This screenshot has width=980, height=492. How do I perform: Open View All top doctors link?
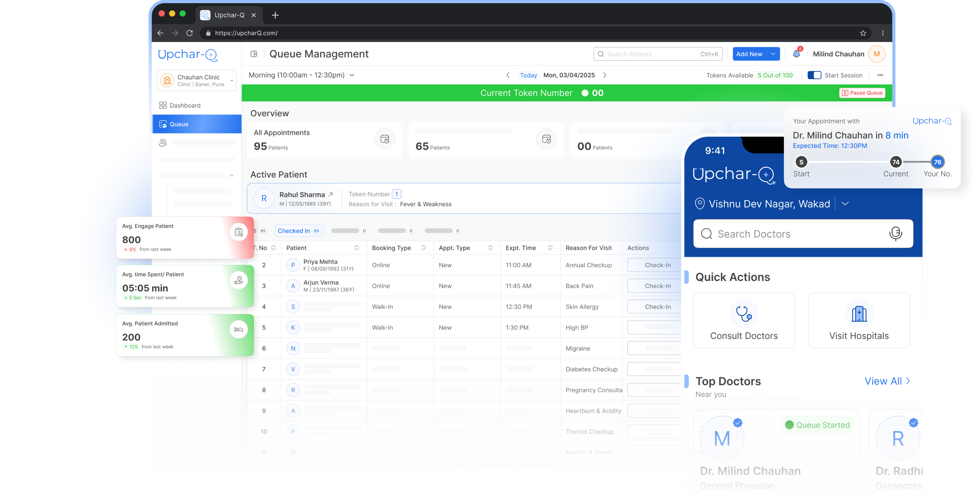click(x=887, y=381)
